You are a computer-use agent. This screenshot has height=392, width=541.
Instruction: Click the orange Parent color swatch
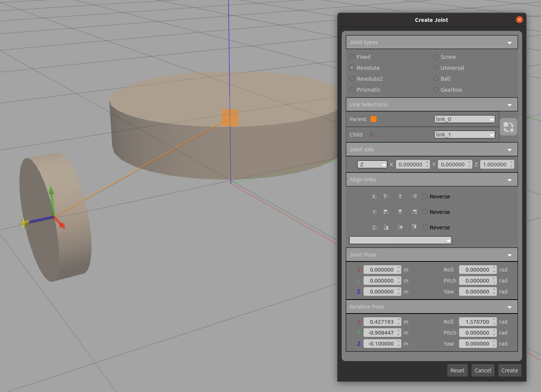point(373,119)
